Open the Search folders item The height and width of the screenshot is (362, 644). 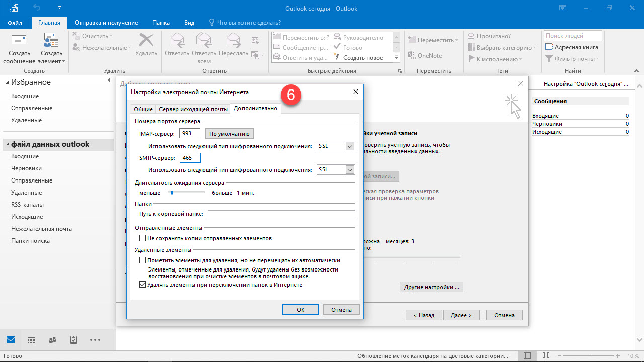tap(30, 241)
